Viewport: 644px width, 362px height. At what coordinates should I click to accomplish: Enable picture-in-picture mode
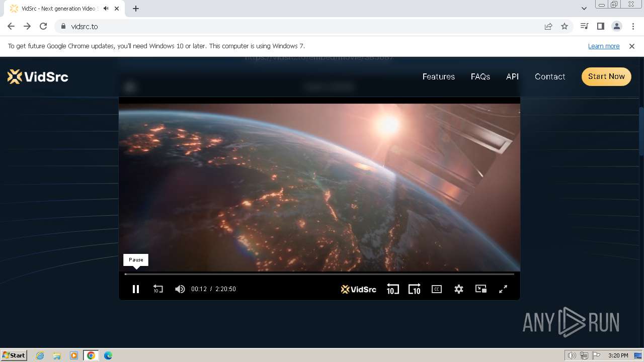(481, 289)
